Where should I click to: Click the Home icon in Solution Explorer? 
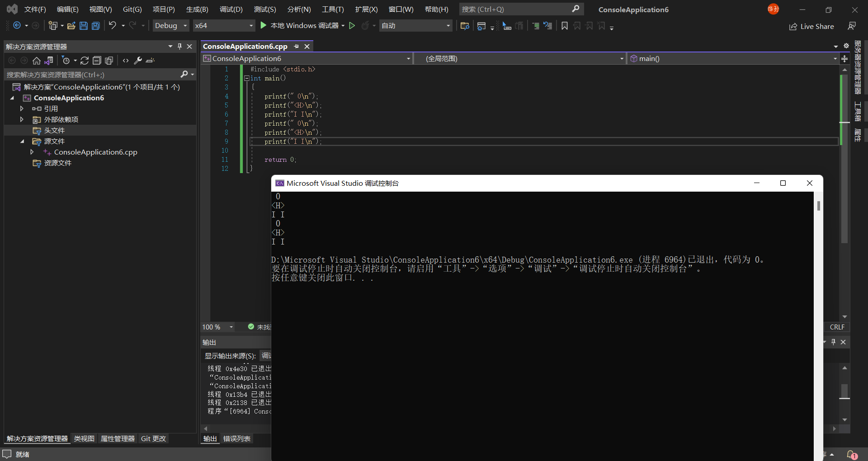(37, 61)
